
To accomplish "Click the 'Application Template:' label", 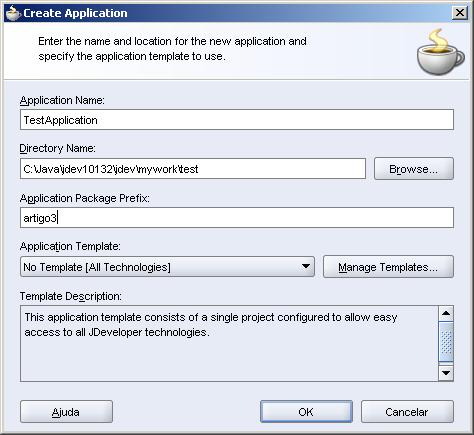I will (70, 246).
